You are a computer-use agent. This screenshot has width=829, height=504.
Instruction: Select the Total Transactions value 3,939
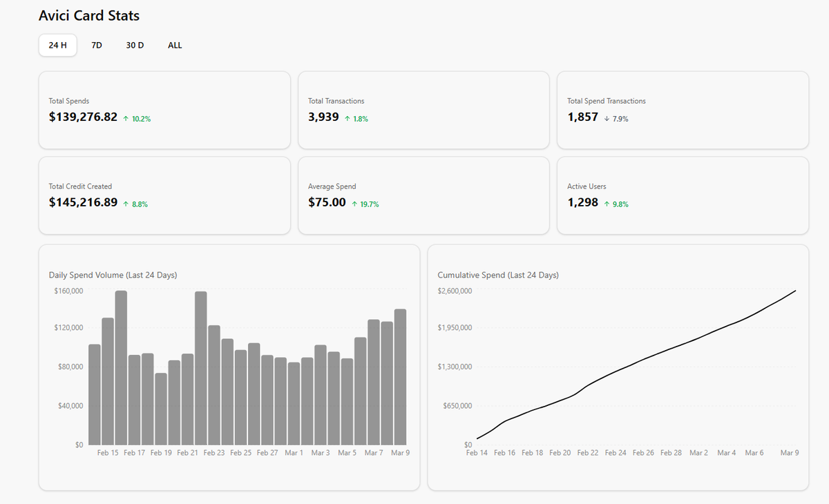(323, 117)
